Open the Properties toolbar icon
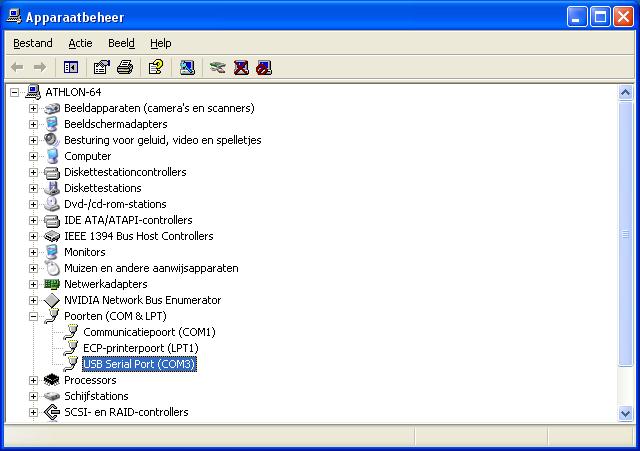This screenshot has height=451, width=640. tap(102, 67)
